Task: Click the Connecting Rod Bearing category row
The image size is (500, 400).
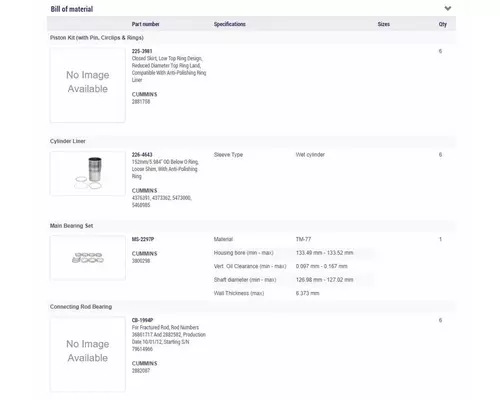Action: tap(252, 307)
